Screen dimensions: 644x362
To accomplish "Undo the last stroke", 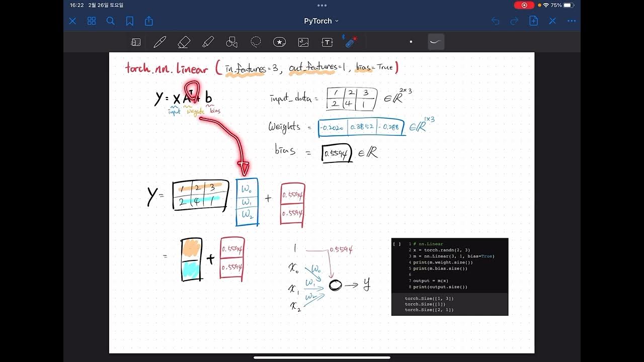I will [495, 21].
